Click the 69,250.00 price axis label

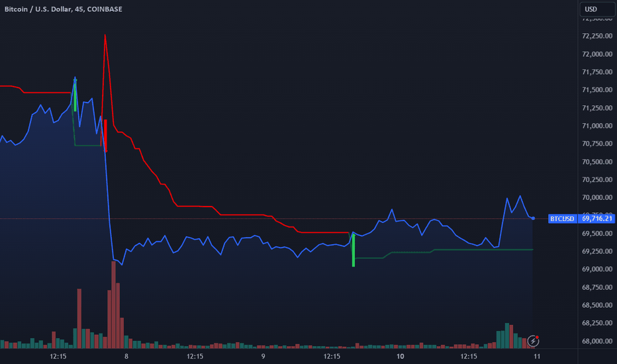point(597,251)
